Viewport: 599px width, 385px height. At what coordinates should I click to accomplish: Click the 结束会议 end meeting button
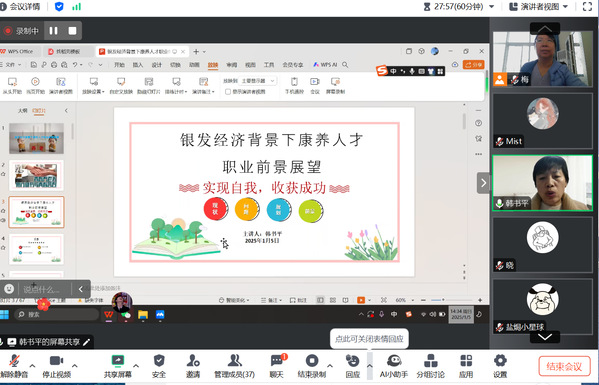click(x=564, y=366)
